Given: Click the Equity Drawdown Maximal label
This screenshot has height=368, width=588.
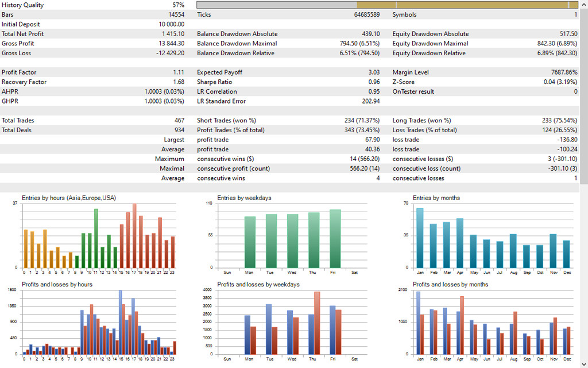Looking at the screenshot, I should [x=430, y=44].
